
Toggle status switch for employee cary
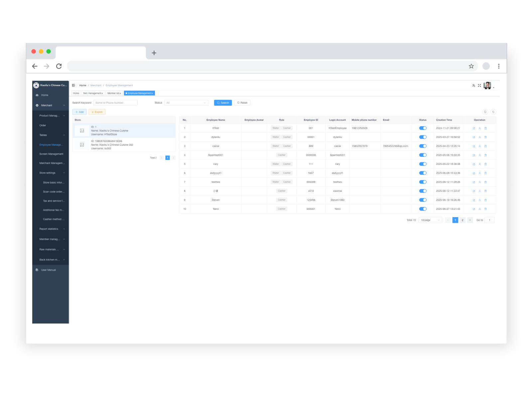[x=423, y=164]
